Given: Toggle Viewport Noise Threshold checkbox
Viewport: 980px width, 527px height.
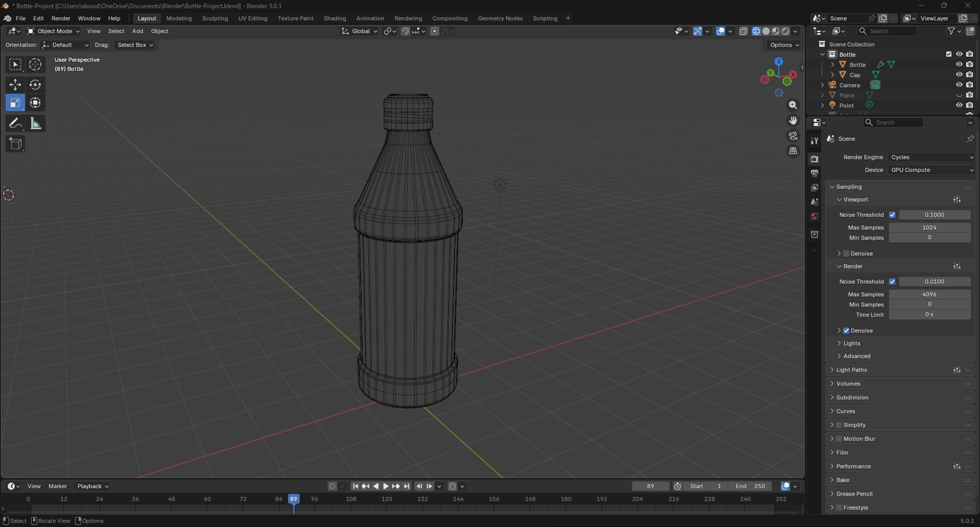Looking at the screenshot, I should [x=892, y=215].
